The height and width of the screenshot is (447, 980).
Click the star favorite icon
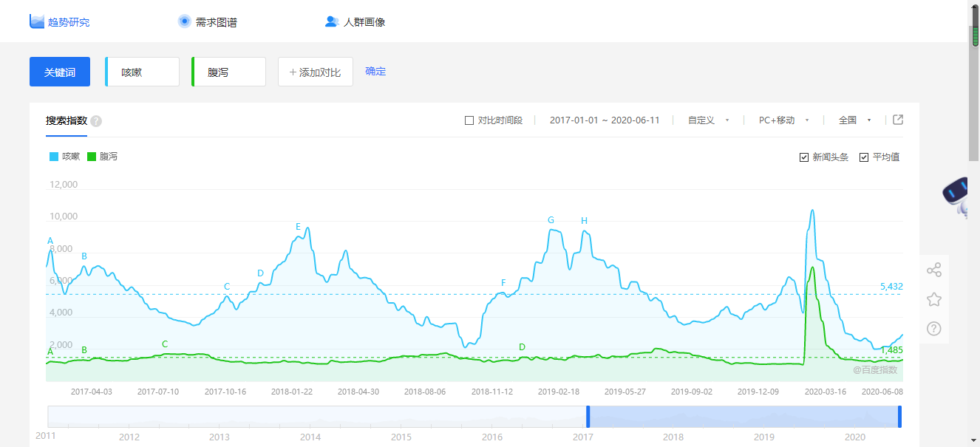(934, 299)
